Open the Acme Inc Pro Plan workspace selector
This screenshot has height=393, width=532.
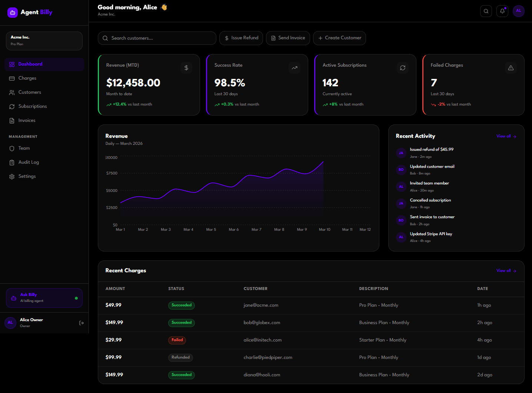pos(44,41)
